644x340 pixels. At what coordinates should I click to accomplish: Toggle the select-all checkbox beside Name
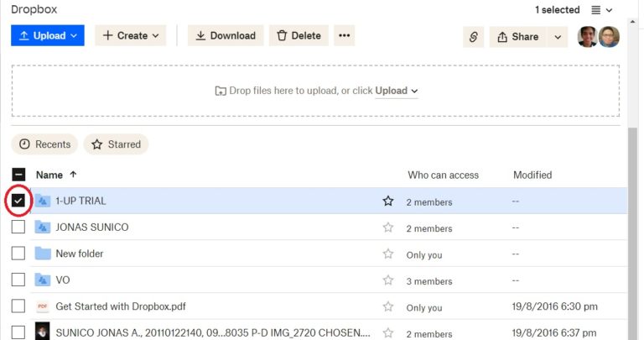tap(18, 175)
